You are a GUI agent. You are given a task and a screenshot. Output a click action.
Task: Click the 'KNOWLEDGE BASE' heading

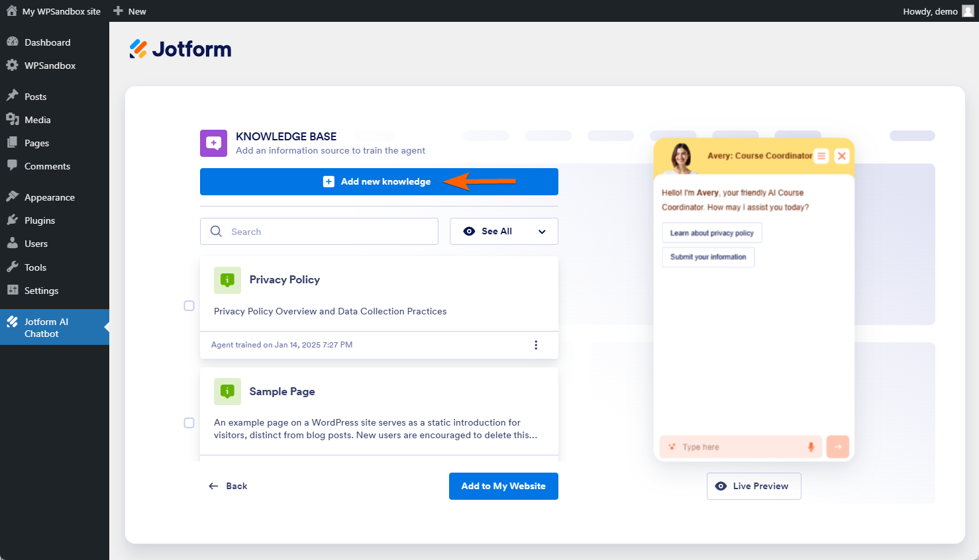(286, 136)
